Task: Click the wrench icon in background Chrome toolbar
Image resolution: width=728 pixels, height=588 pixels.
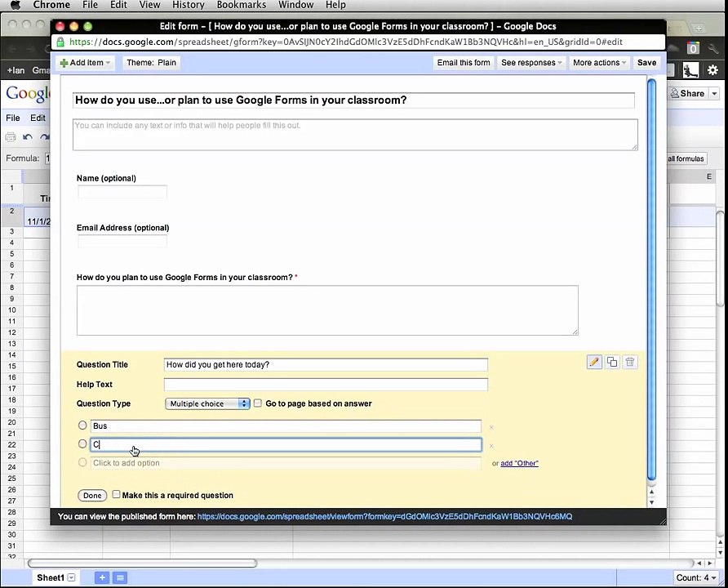Action: pyautogui.click(x=713, y=48)
